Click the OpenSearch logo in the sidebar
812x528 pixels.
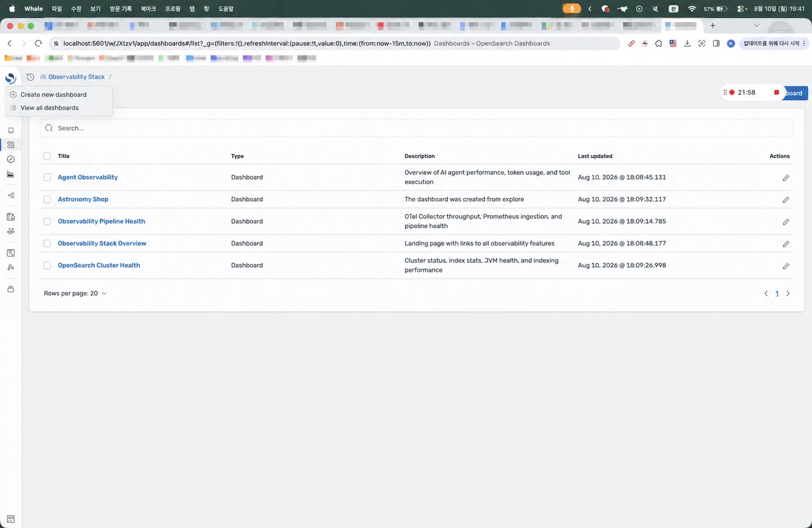[10, 78]
